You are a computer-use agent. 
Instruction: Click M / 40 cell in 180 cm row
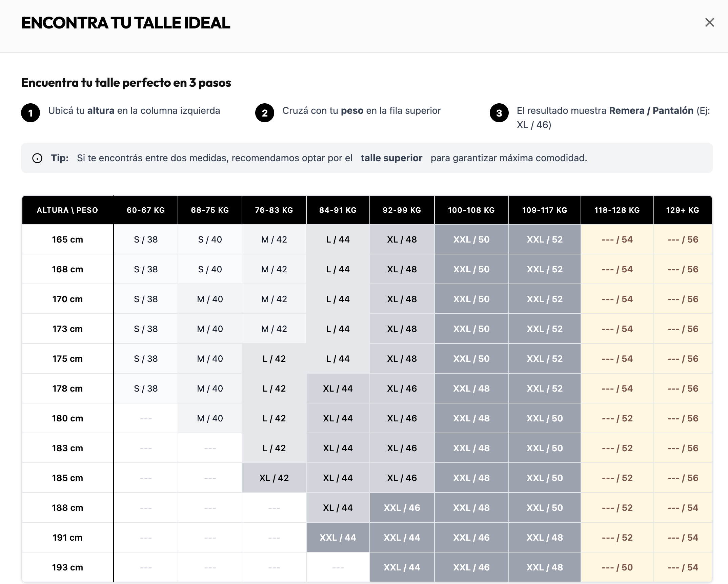pyautogui.click(x=210, y=418)
